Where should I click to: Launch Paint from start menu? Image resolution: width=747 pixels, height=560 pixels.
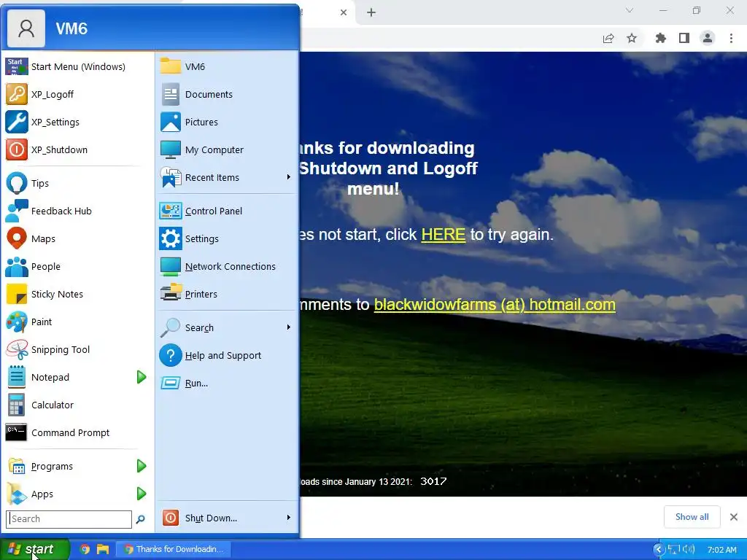click(x=79, y=322)
